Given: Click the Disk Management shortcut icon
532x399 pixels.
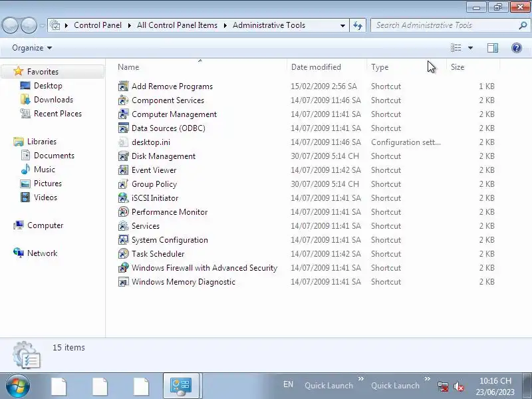Looking at the screenshot, I should tap(123, 156).
